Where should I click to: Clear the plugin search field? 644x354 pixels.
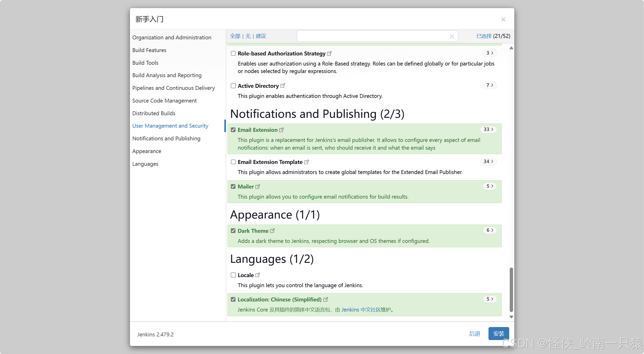pos(451,37)
